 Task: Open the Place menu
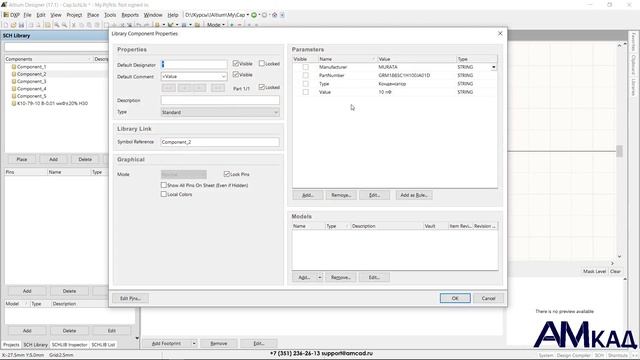[x=93, y=15]
